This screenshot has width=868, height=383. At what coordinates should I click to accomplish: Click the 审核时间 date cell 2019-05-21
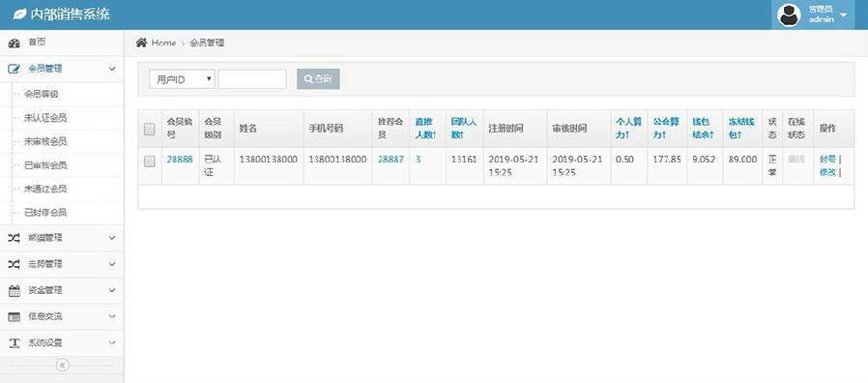578,165
